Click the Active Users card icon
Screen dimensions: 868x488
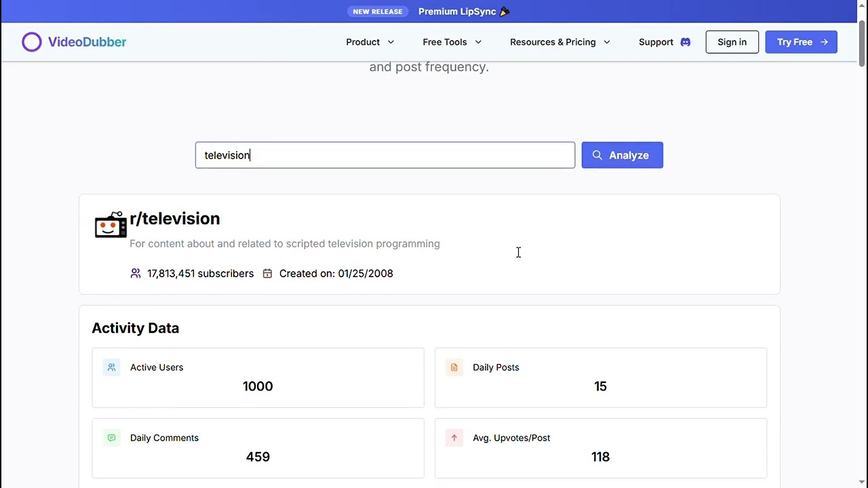click(111, 367)
